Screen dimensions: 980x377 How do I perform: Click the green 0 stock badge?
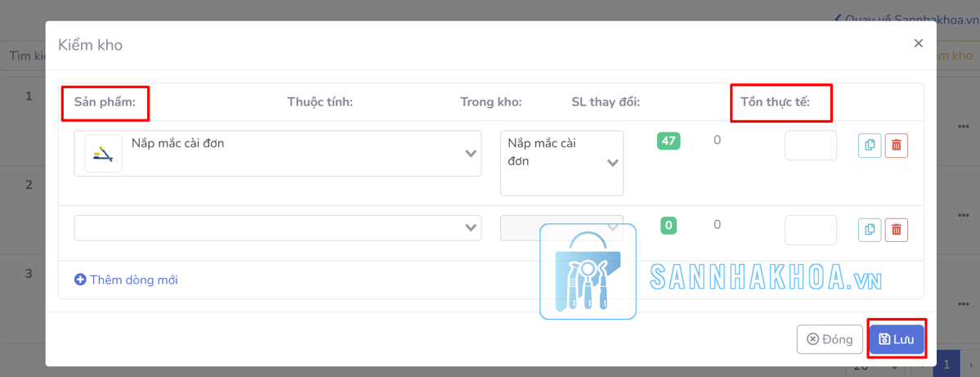pyautogui.click(x=668, y=226)
